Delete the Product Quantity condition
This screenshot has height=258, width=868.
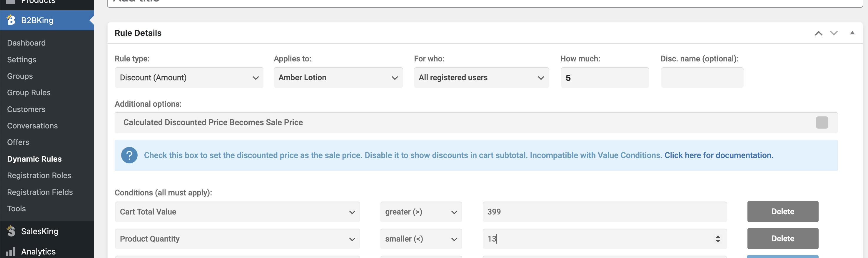[x=782, y=239]
